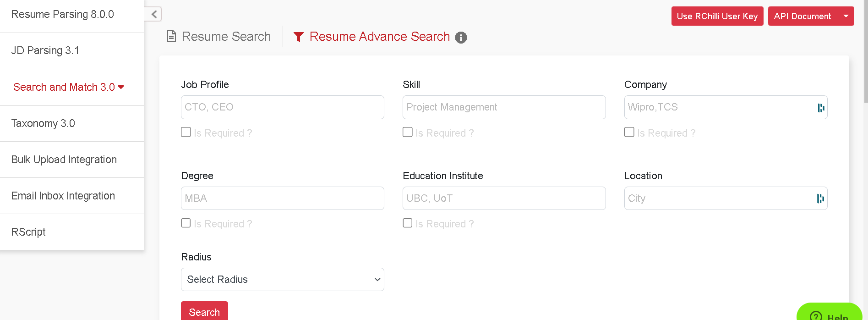Focus the Education Institute input field
Image resolution: width=868 pixels, height=320 pixels.
[504, 198]
